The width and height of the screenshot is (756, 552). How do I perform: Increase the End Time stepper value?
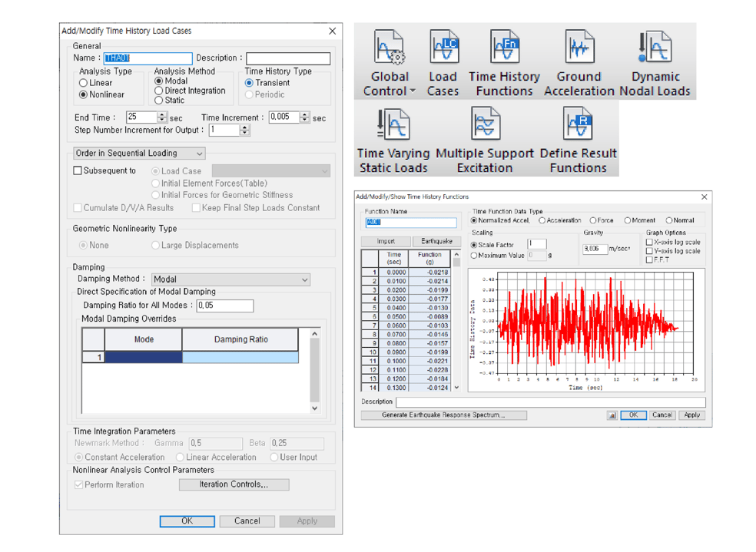tap(162, 114)
